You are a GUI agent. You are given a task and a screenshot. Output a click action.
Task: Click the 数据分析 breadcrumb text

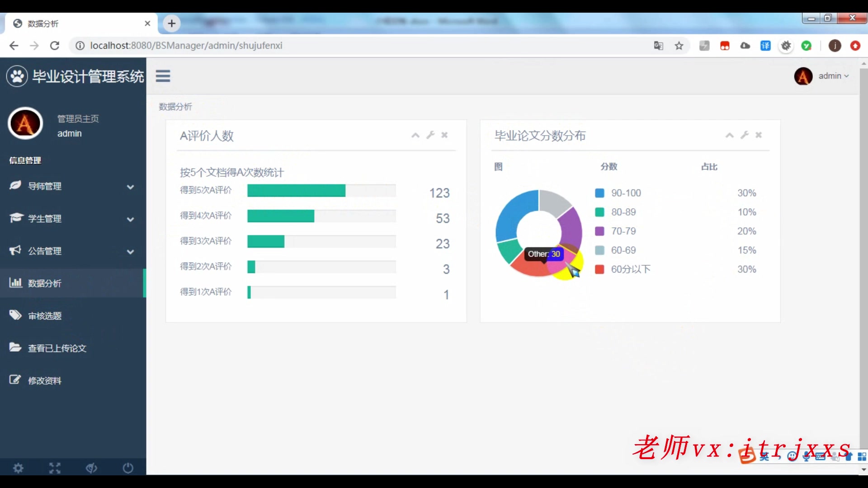pos(175,107)
